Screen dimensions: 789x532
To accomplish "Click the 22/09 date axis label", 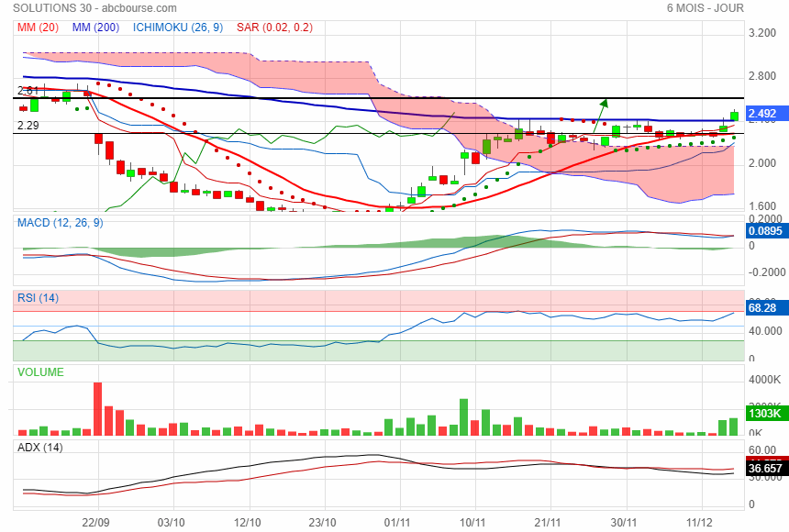I will coord(95,522).
